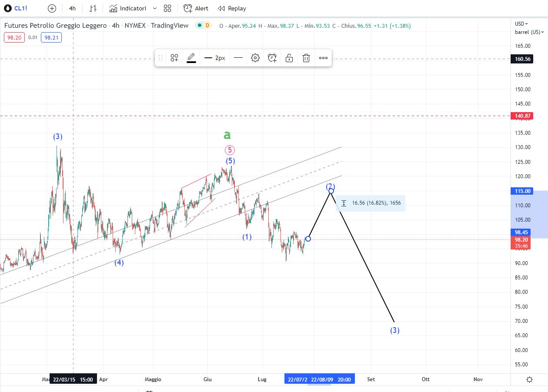Open the Indicatori panel
The width and height of the screenshot is (548, 392).
(128, 8)
